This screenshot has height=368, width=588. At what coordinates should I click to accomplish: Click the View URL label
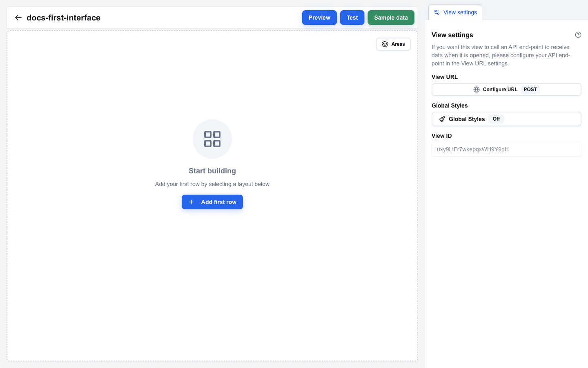click(x=445, y=77)
